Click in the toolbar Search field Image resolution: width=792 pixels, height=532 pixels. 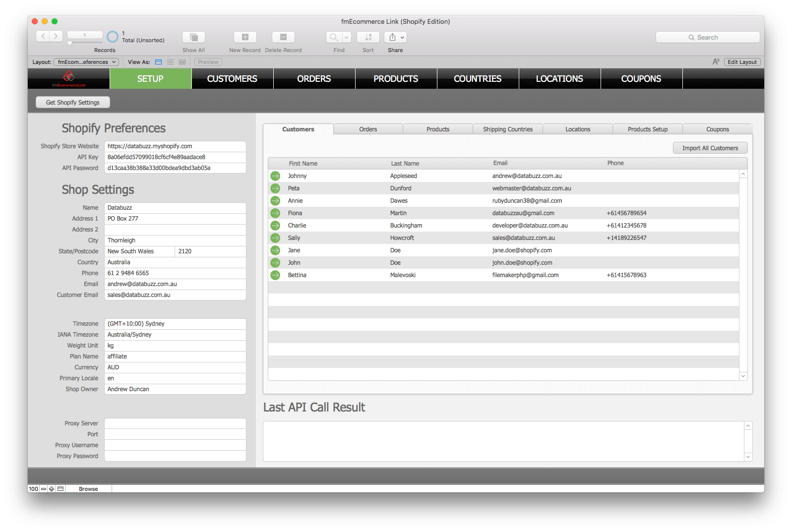tap(708, 37)
